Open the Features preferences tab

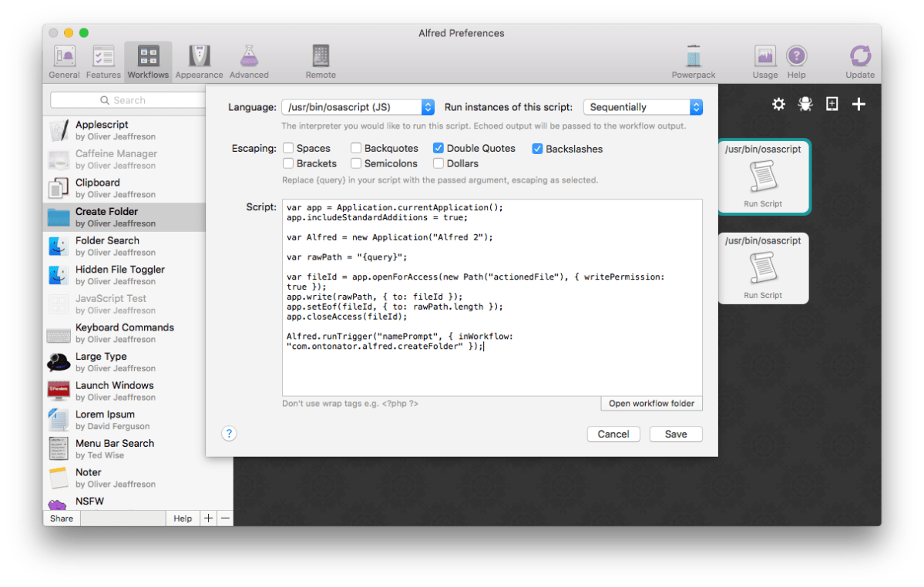click(x=103, y=62)
